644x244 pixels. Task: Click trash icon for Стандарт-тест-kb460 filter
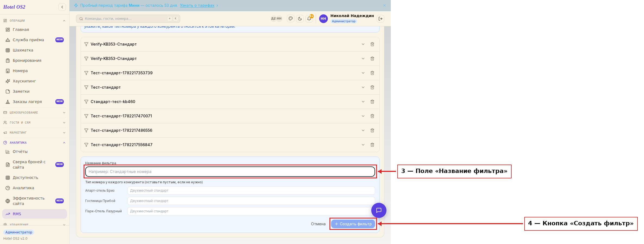tap(372, 102)
